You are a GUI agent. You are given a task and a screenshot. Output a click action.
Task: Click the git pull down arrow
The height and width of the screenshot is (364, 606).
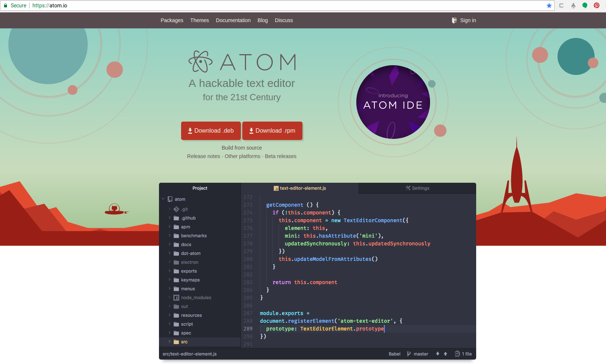pos(437,354)
